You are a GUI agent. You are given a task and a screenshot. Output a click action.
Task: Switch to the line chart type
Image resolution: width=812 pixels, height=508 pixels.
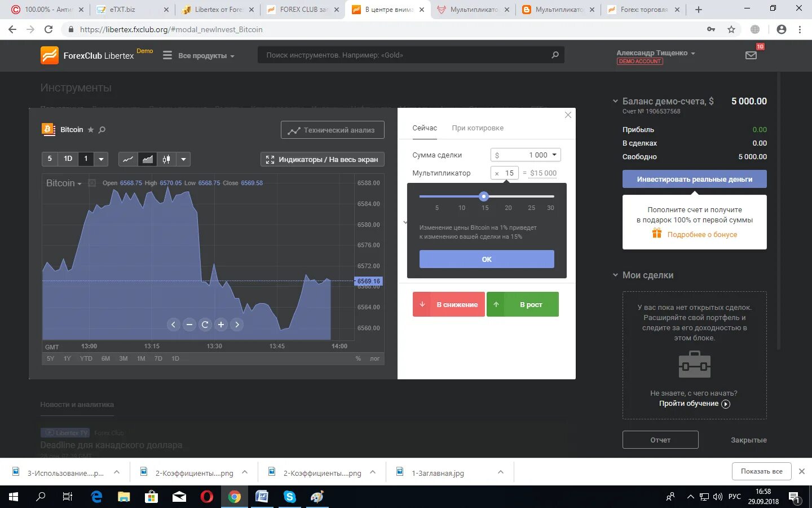point(128,159)
